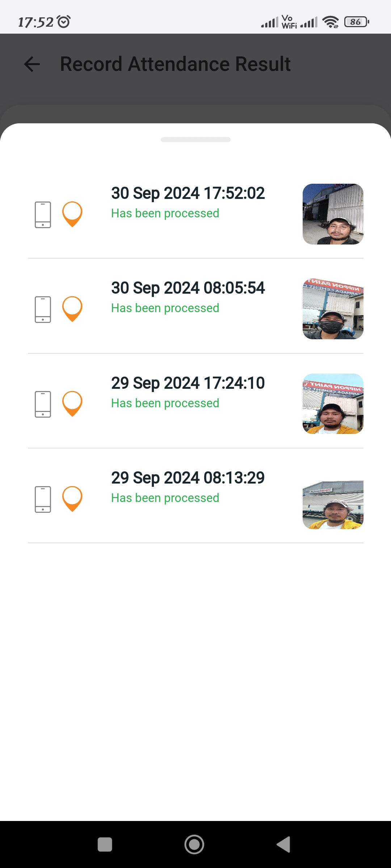Tap location pin for 29 Sep 17:24:10 record
This screenshot has width=391, height=868.
pyautogui.click(x=72, y=403)
